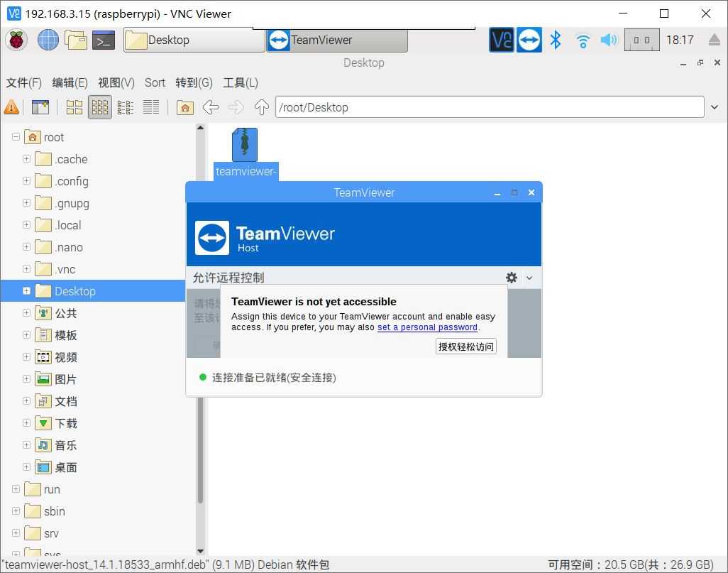Open the 编辑(E) menu
728x573 pixels.
click(70, 83)
